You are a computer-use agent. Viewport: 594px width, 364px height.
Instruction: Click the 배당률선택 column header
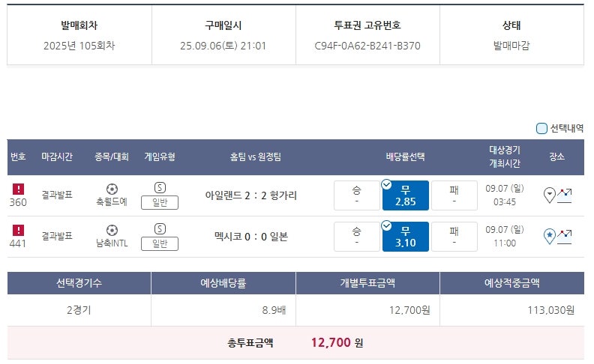tap(405, 157)
